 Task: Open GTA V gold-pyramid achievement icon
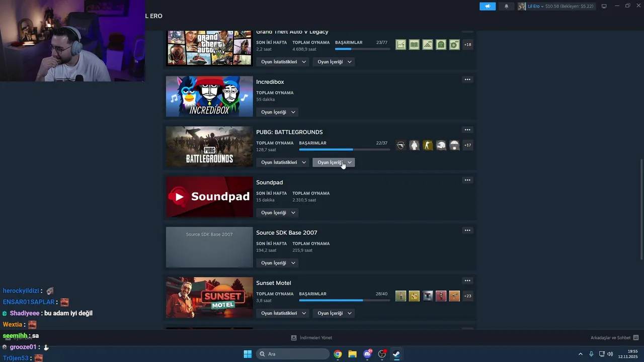pyautogui.click(x=428, y=45)
